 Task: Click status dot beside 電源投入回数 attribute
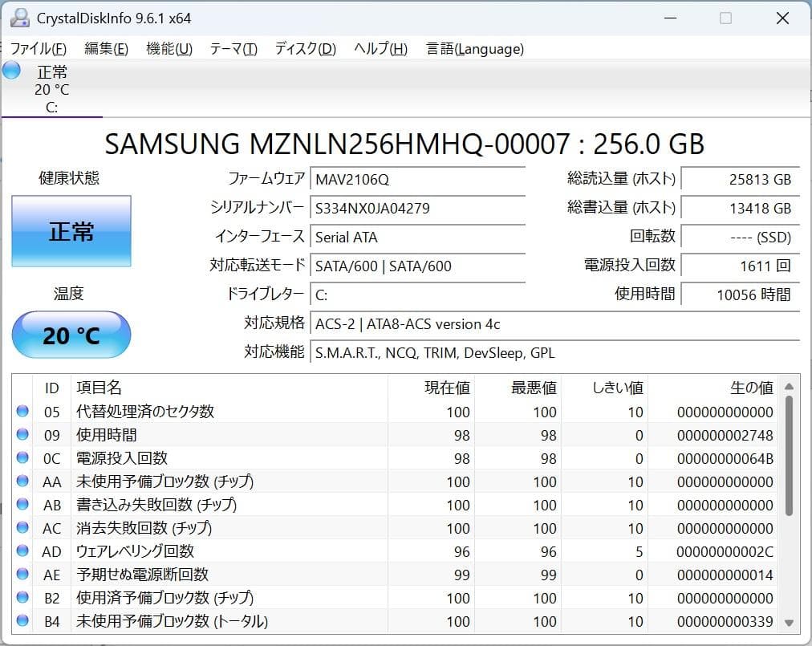tap(24, 458)
